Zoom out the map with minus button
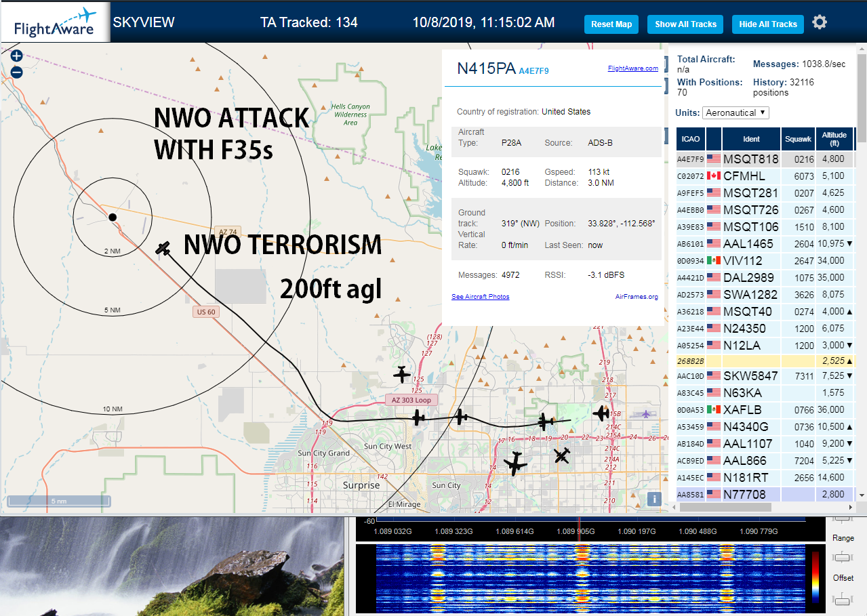This screenshot has height=616, width=867. (x=17, y=73)
